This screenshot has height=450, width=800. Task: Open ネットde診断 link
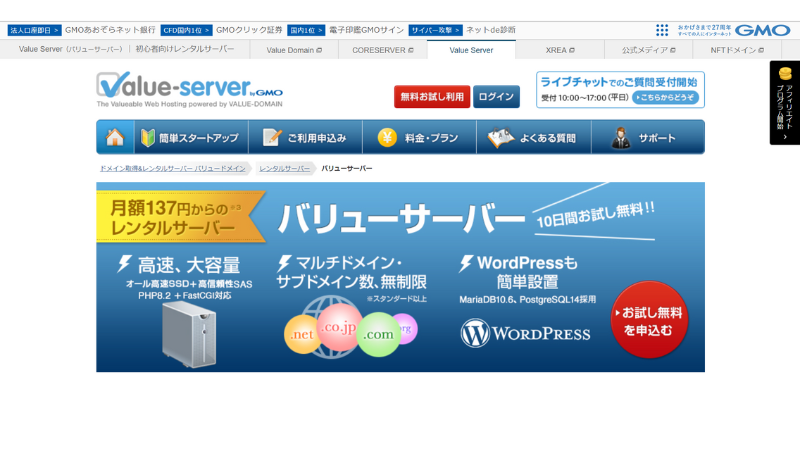490,30
